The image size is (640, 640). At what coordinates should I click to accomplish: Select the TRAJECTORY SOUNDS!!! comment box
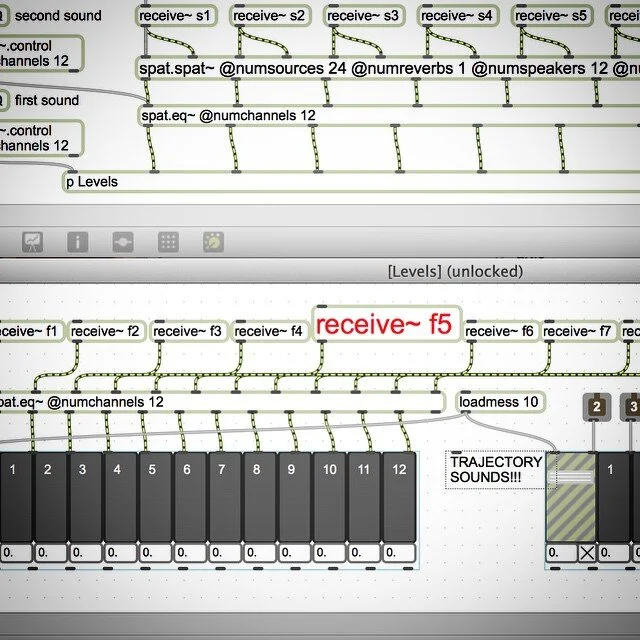pos(495,469)
